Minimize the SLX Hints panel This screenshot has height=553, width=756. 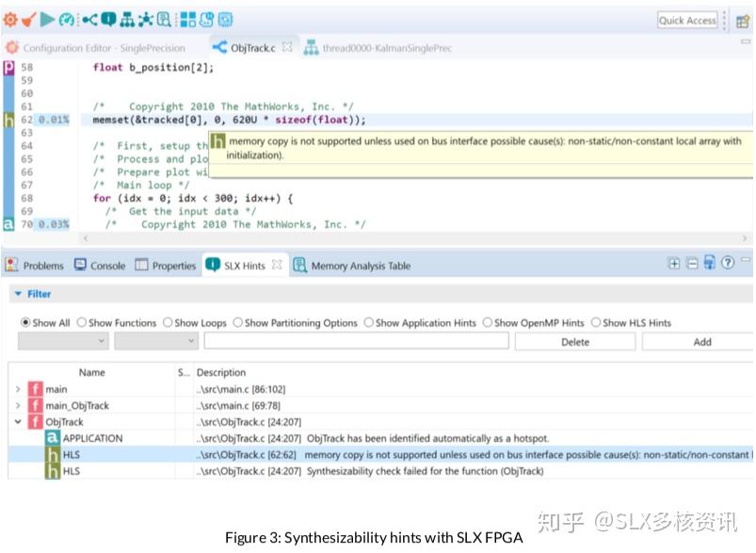(x=746, y=260)
